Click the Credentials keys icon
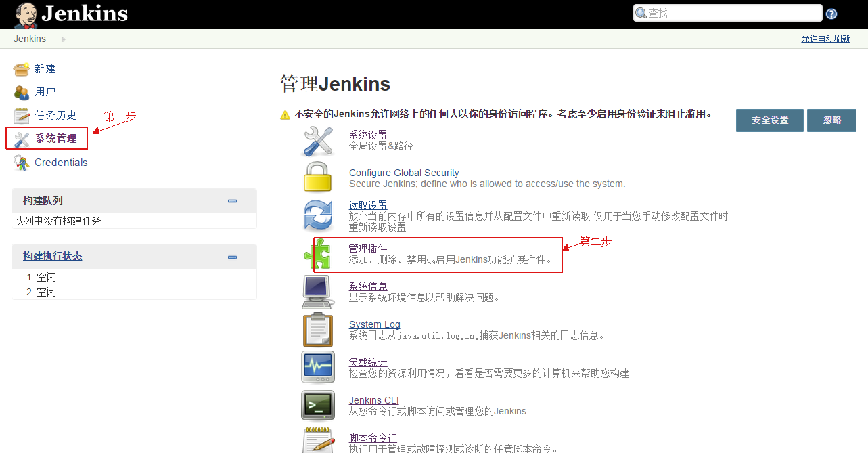 22,163
